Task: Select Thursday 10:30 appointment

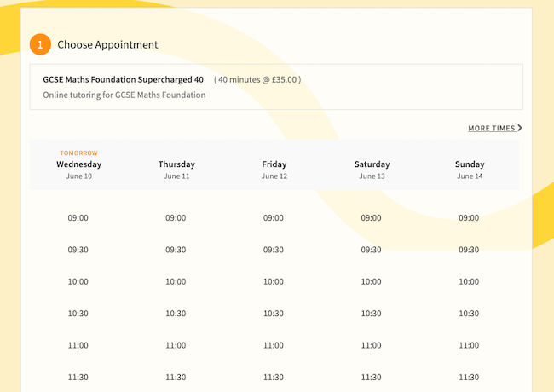Action: 176,314
